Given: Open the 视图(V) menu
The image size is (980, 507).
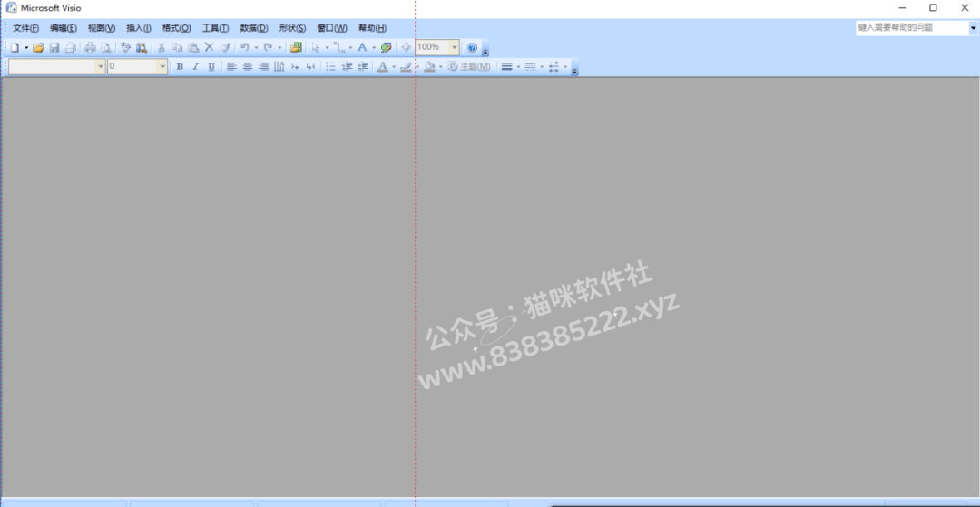Looking at the screenshot, I should 102,28.
